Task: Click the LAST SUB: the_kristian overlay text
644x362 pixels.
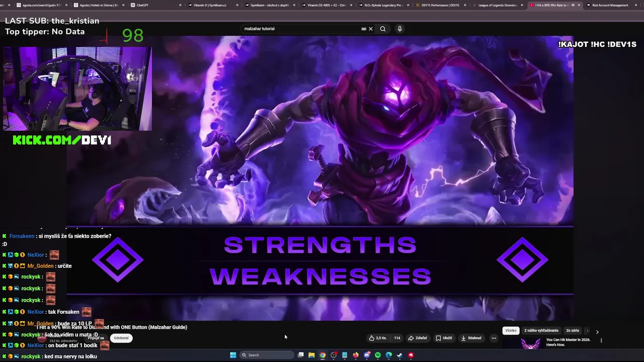Action: (x=52, y=21)
